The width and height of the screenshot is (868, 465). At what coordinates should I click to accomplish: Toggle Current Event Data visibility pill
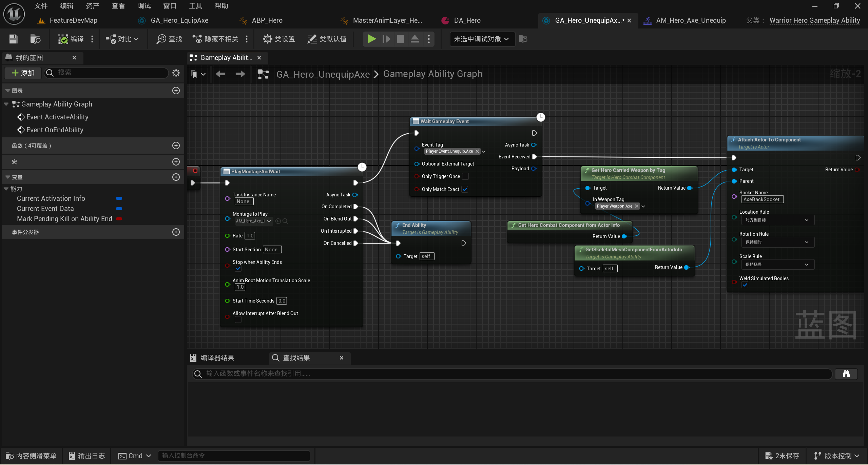119,209
